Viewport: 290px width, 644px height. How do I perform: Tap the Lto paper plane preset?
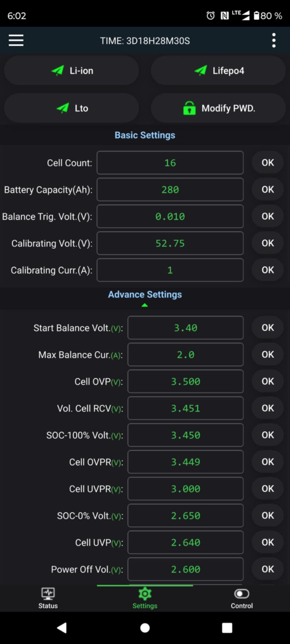coord(63,108)
